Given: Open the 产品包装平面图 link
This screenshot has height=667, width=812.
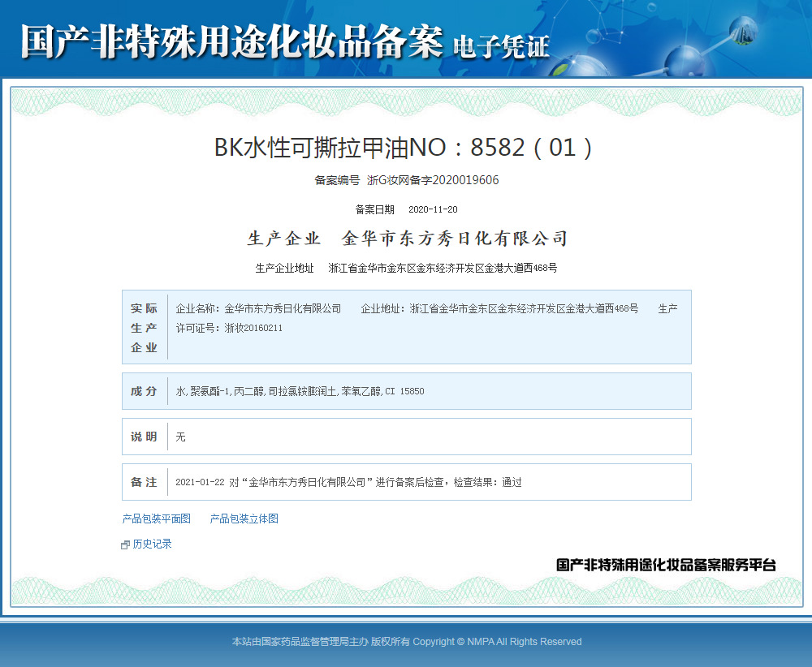Looking at the screenshot, I should 157,519.
